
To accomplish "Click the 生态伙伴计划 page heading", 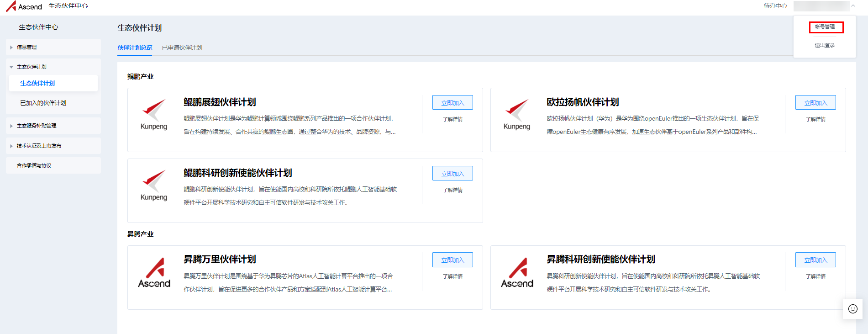I will point(140,28).
